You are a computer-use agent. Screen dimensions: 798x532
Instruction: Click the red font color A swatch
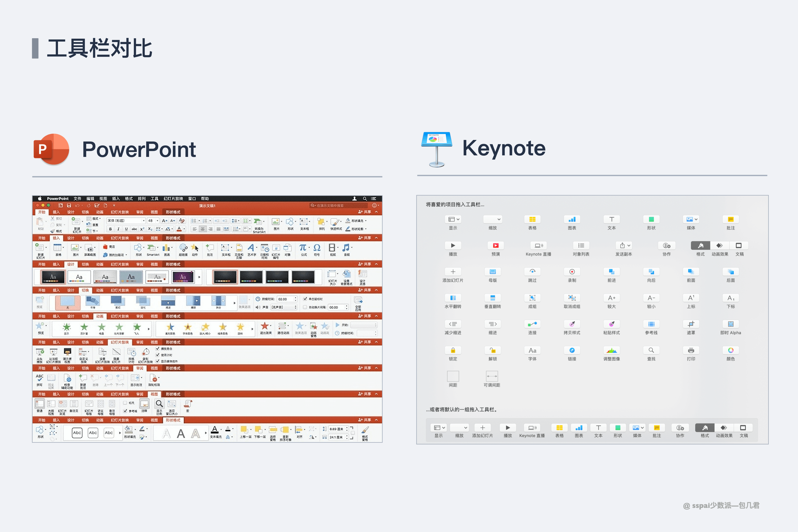[x=179, y=229]
